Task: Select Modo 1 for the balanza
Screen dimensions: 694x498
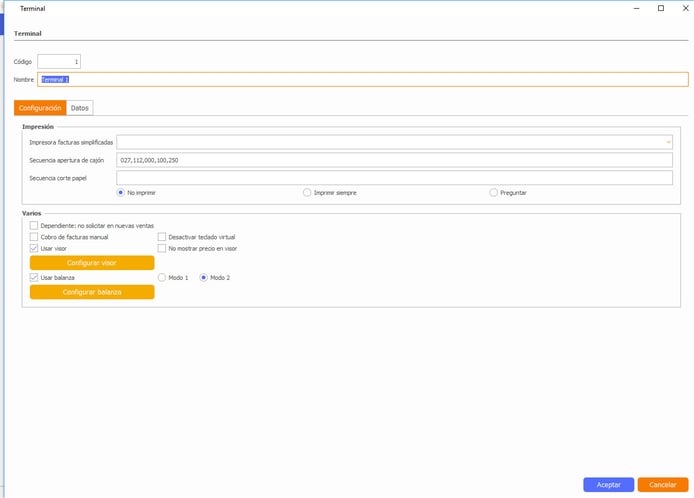Action: (x=162, y=277)
